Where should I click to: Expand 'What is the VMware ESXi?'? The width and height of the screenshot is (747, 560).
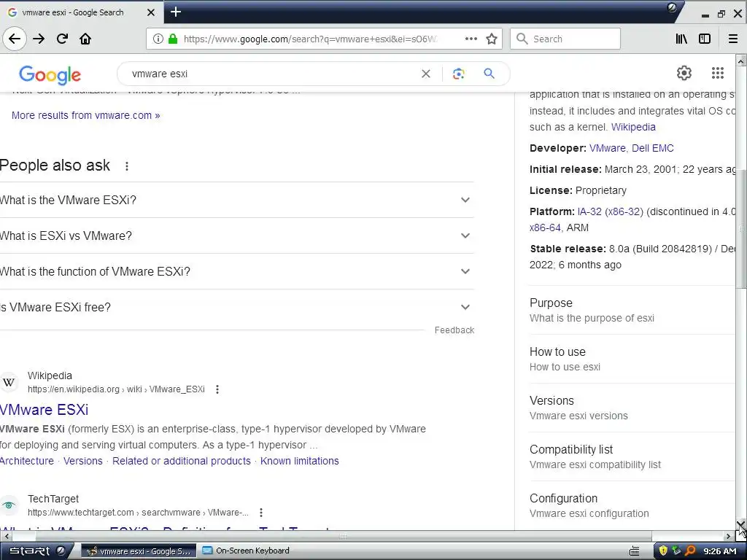click(237, 200)
